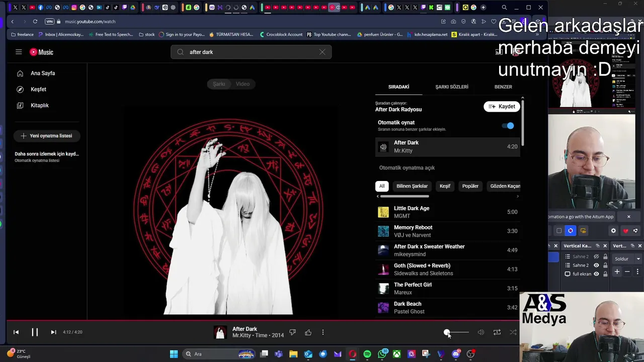The image size is (644, 362).
Task: Open Keşfet in the sidebar
Action: coord(38,89)
